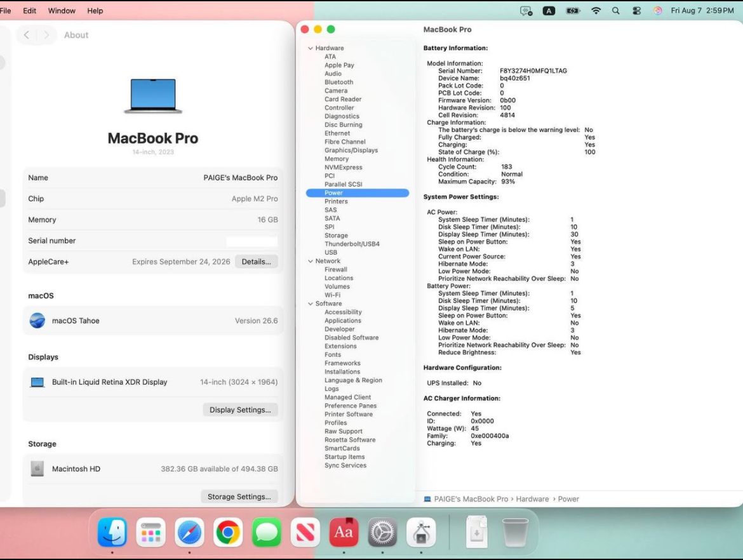Open System Information icon in Dock
Viewport: 743px width, 560px height.
click(421, 533)
